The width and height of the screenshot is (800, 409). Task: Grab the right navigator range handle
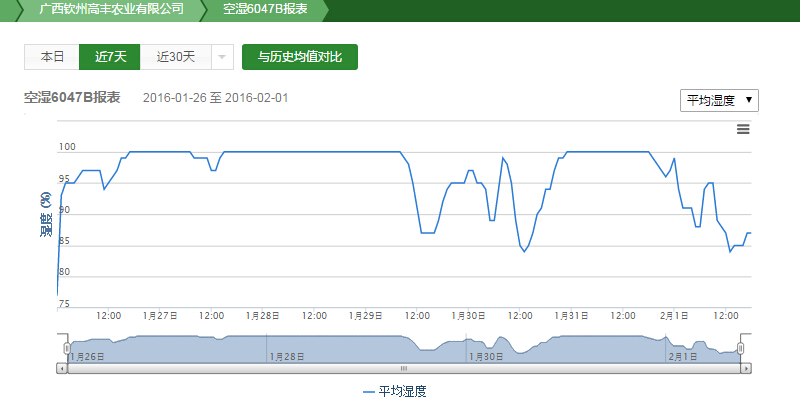[741, 348]
